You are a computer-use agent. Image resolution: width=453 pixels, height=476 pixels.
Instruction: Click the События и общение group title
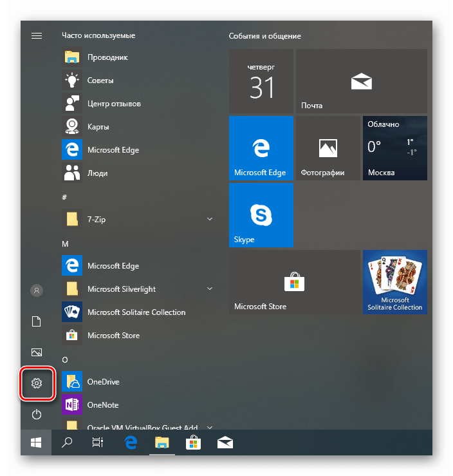tap(264, 36)
